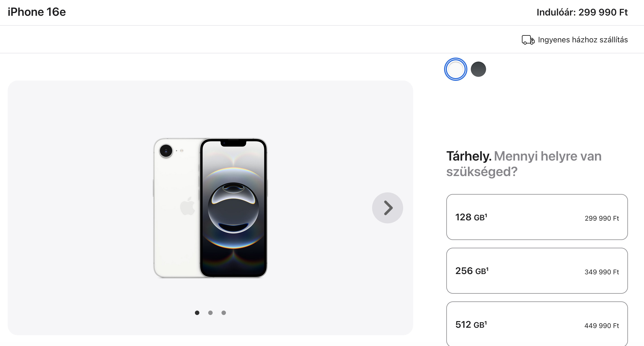The image size is (644, 346).
Task: Open the second carousel slide dot
Action: (210, 313)
